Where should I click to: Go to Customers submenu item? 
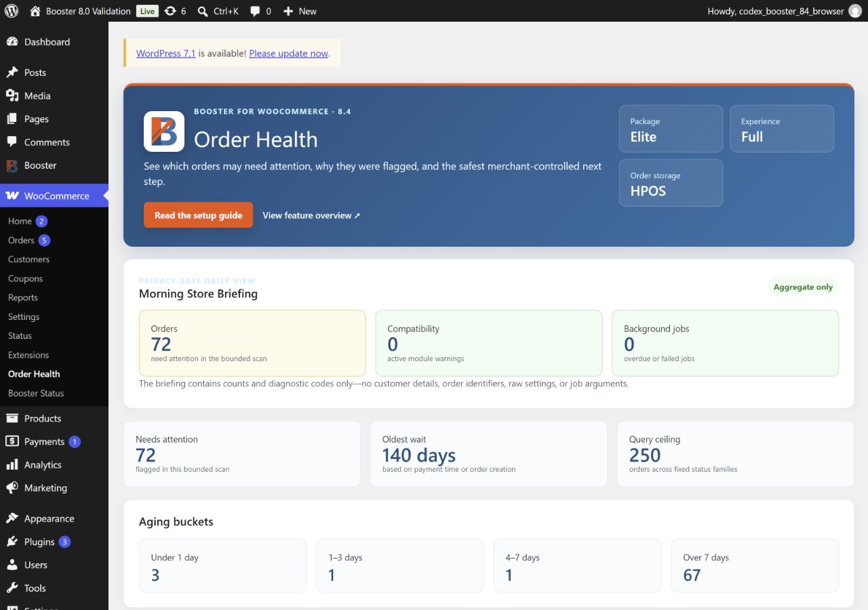point(28,259)
